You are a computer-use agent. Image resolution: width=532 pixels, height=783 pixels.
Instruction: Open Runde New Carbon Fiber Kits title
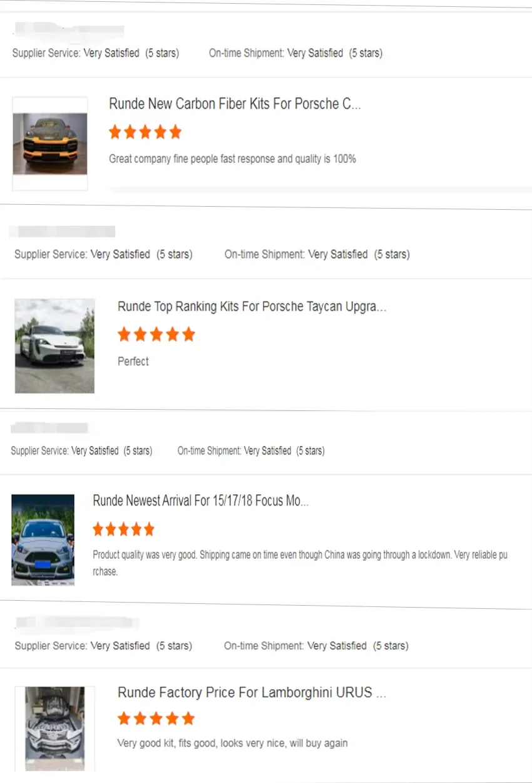pyautogui.click(x=235, y=104)
